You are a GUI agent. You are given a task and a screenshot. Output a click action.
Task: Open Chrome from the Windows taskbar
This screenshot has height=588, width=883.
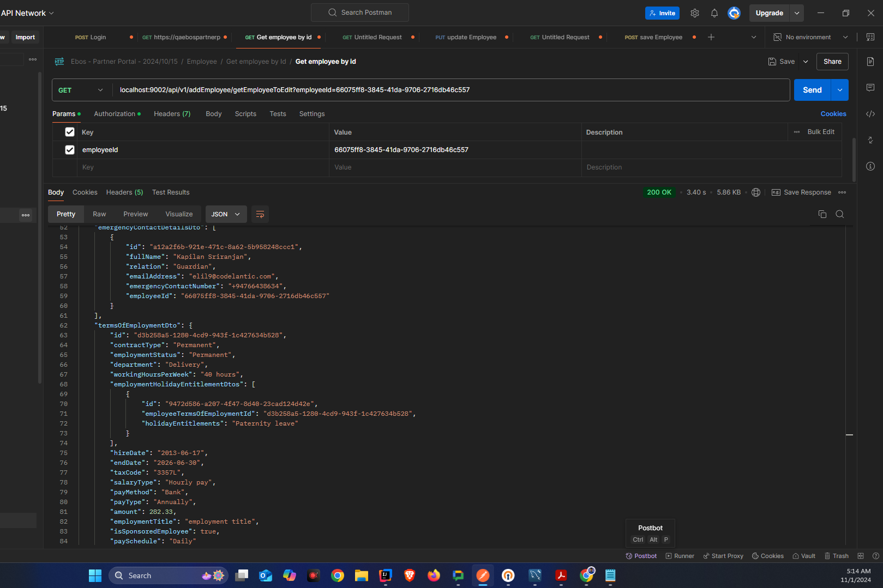[x=338, y=575]
